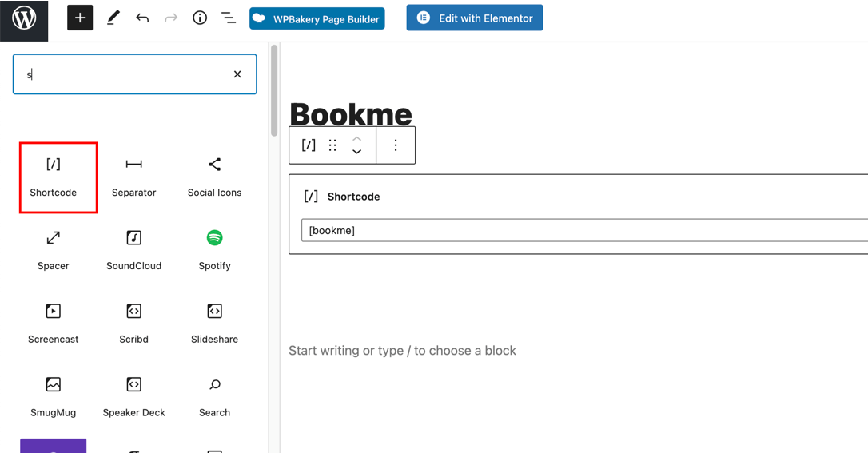This screenshot has height=453, width=868.
Task: Select the pencil Tools icon
Action: [x=113, y=18]
